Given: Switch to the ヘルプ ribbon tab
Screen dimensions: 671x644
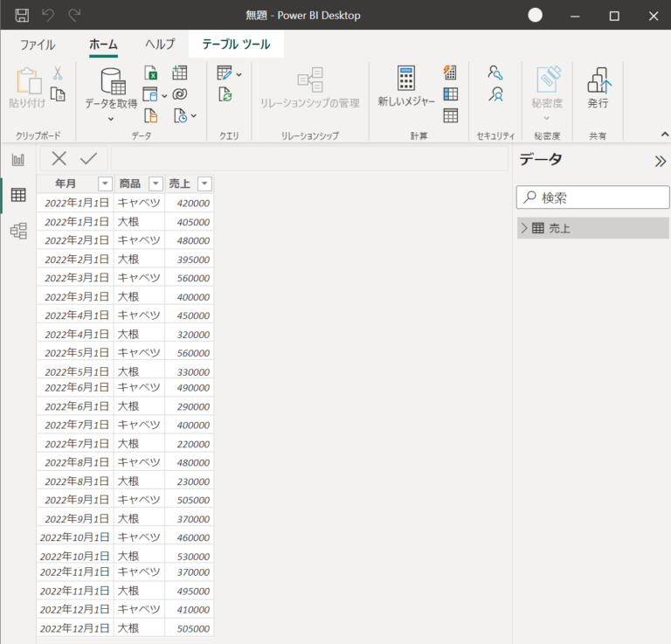Looking at the screenshot, I should pos(160,45).
